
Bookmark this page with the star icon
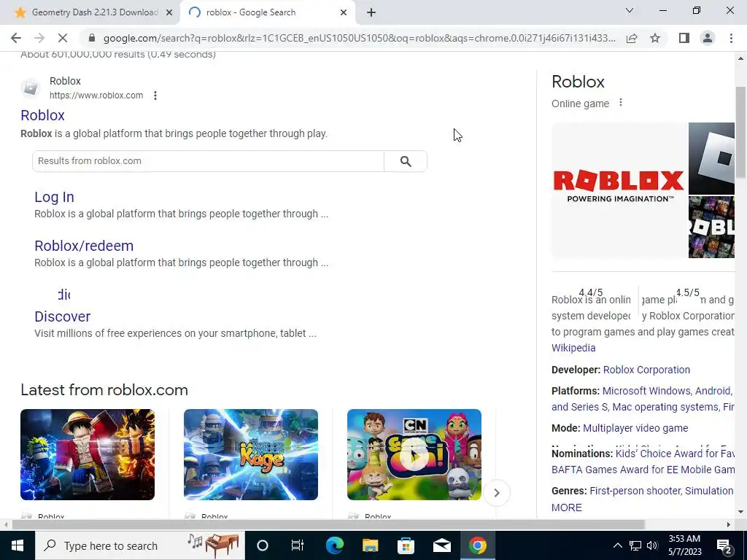pyautogui.click(x=655, y=38)
